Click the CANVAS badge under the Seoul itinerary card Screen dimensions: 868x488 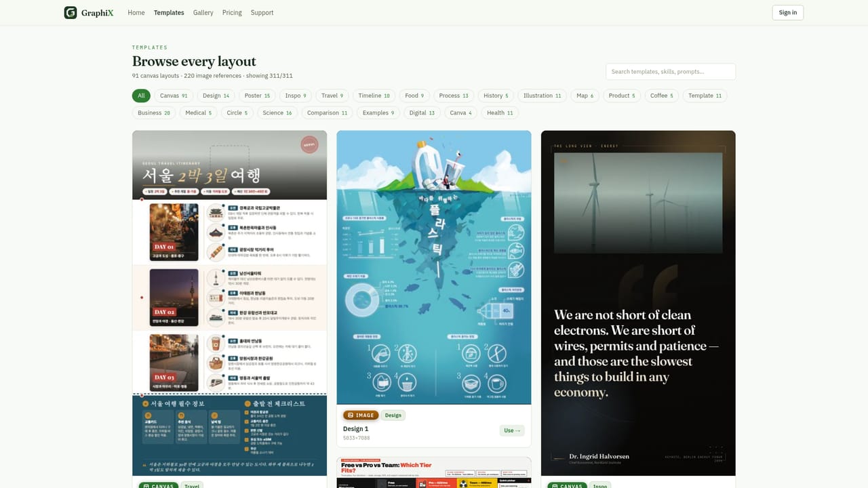[159, 485]
